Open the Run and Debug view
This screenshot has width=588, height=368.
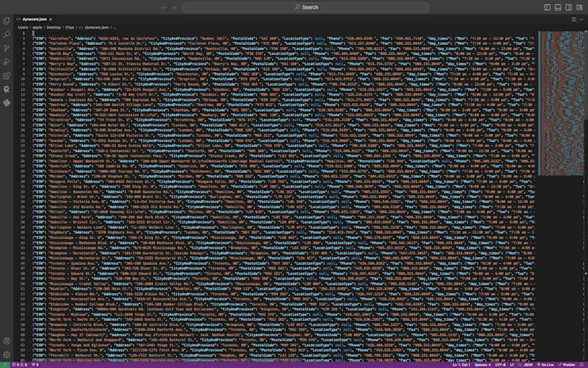tap(7, 62)
